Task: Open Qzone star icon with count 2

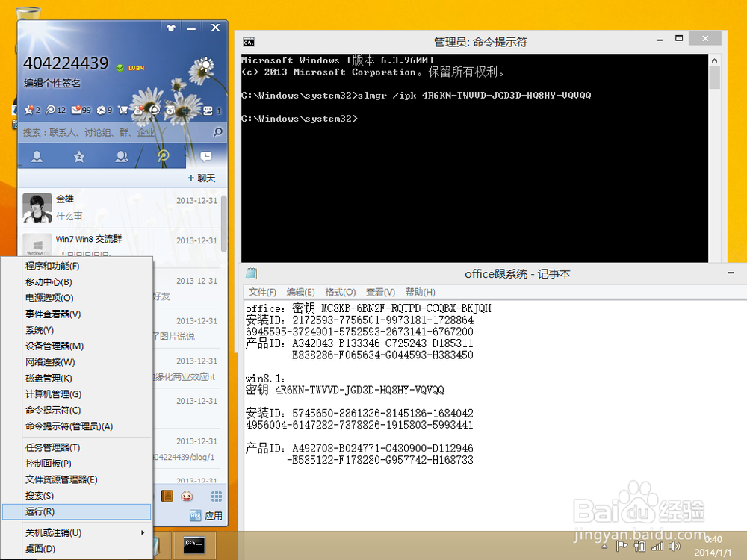Action: point(32,110)
